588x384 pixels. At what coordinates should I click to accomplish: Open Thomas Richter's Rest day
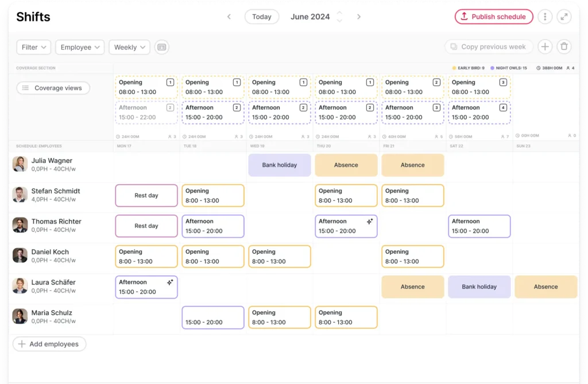click(x=146, y=226)
